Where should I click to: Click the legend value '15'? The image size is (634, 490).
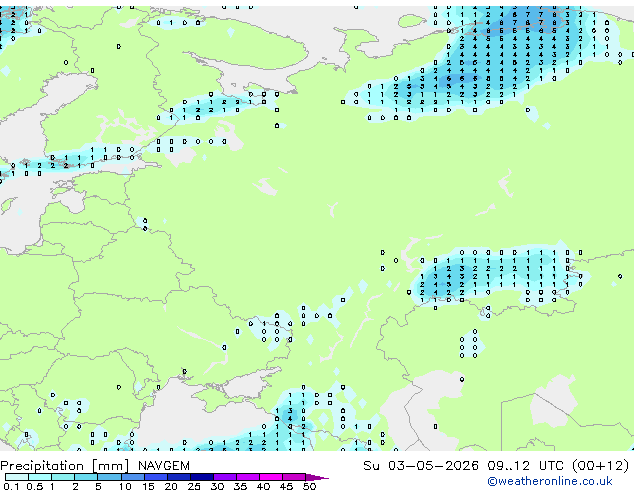pos(148,486)
